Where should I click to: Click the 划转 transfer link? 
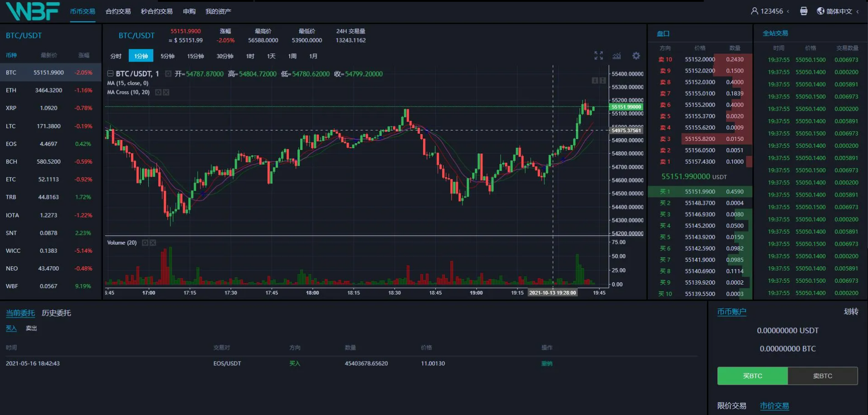851,312
